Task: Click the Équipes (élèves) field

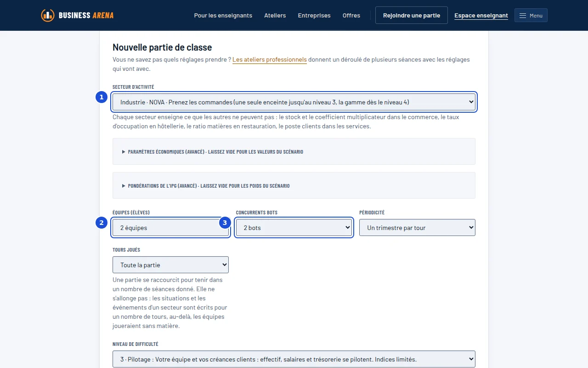Action: (x=170, y=228)
